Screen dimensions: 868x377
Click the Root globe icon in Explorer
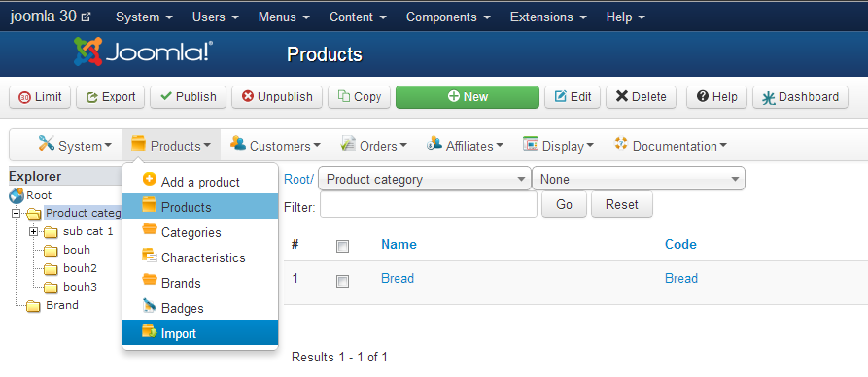coord(17,196)
